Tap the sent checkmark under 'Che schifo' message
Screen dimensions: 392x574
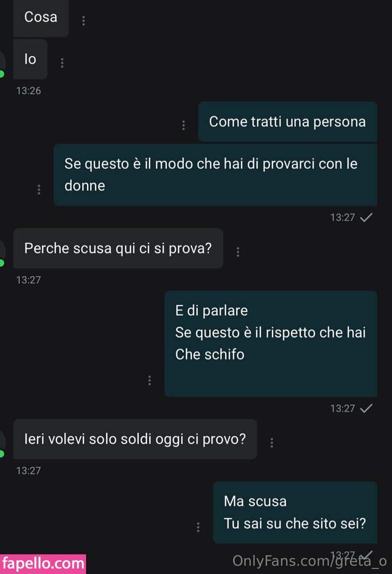(366, 408)
